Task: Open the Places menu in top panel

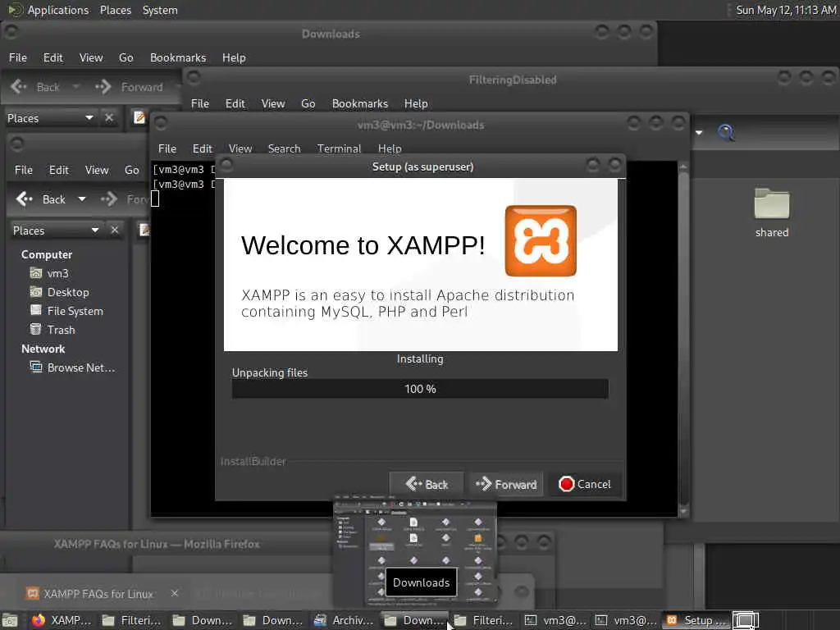Action: tap(115, 10)
